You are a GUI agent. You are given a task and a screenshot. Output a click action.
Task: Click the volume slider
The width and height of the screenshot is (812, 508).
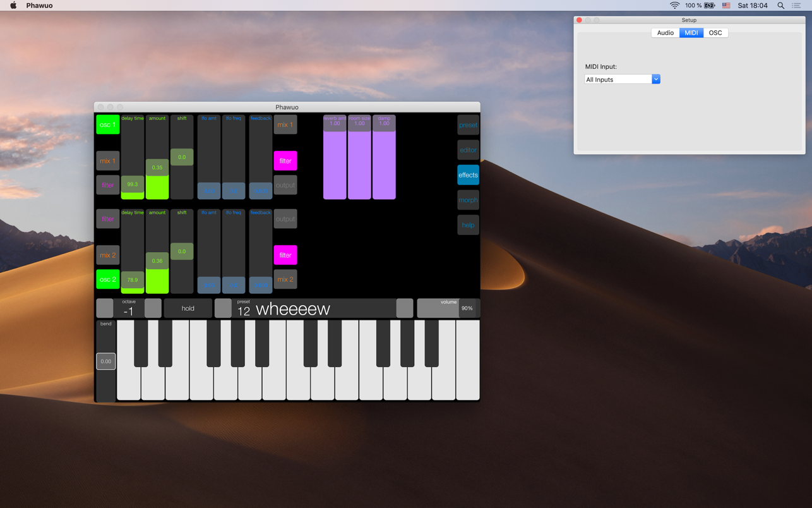pyautogui.click(x=447, y=308)
